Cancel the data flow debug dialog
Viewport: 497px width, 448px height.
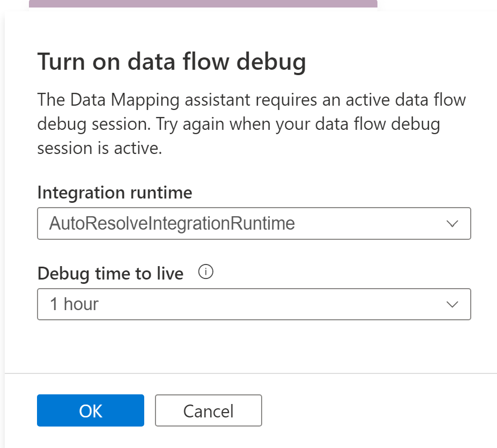[x=208, y=410]
